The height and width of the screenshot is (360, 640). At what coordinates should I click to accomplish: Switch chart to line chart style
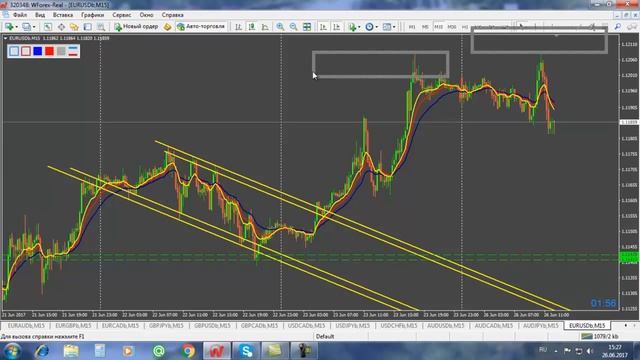click(x=265, y=27)
